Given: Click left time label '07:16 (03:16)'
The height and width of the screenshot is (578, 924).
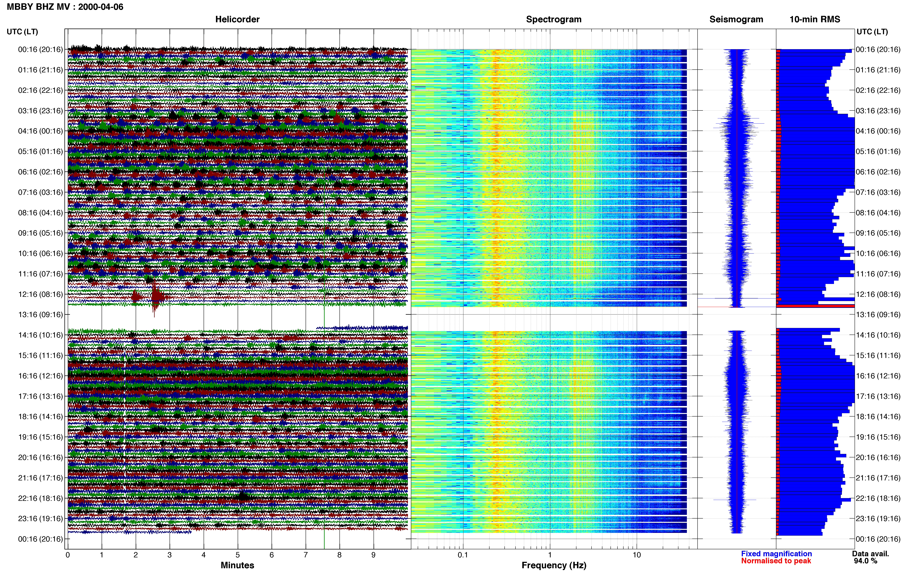Looking at the screenshot, I should click(x=41, y=192).
